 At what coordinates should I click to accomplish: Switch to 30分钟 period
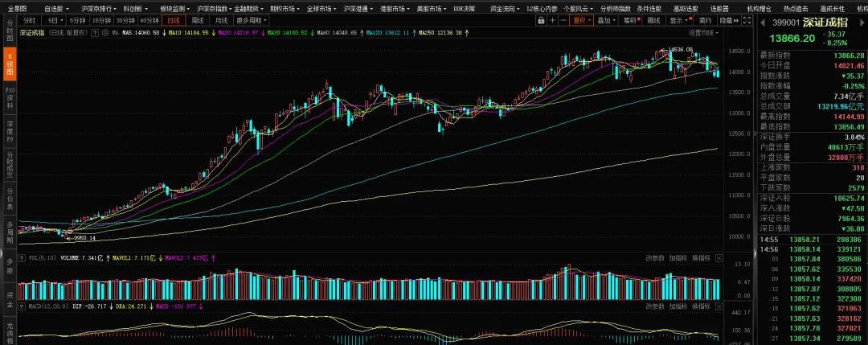125,20
